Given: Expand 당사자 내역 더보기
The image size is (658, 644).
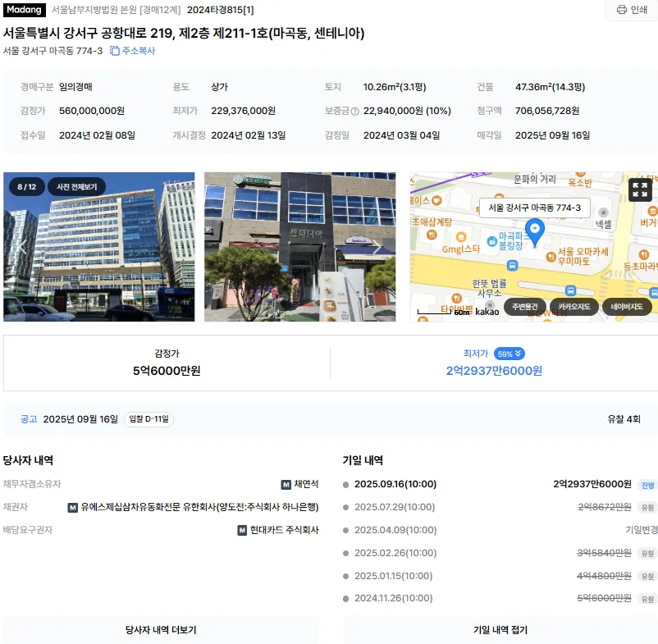Looking at the screenshot, I should pyautogui.click(x=161, y=630).
